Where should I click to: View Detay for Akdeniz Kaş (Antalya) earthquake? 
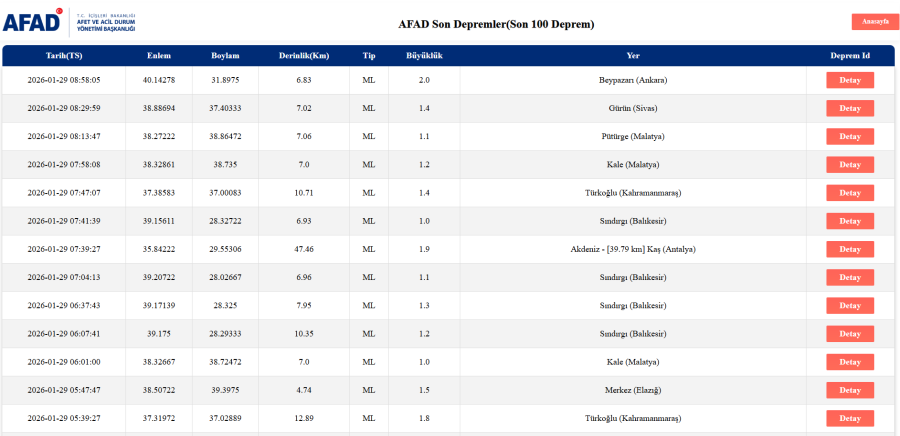[850, 249]
